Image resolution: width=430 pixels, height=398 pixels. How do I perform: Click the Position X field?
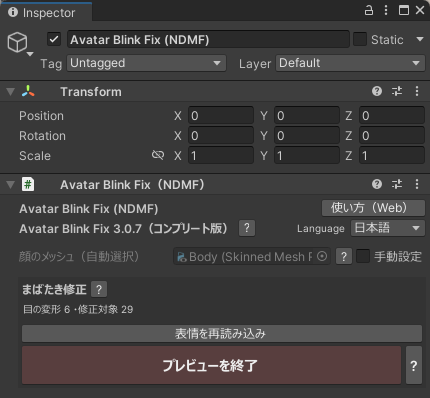(x=221, y=116)
